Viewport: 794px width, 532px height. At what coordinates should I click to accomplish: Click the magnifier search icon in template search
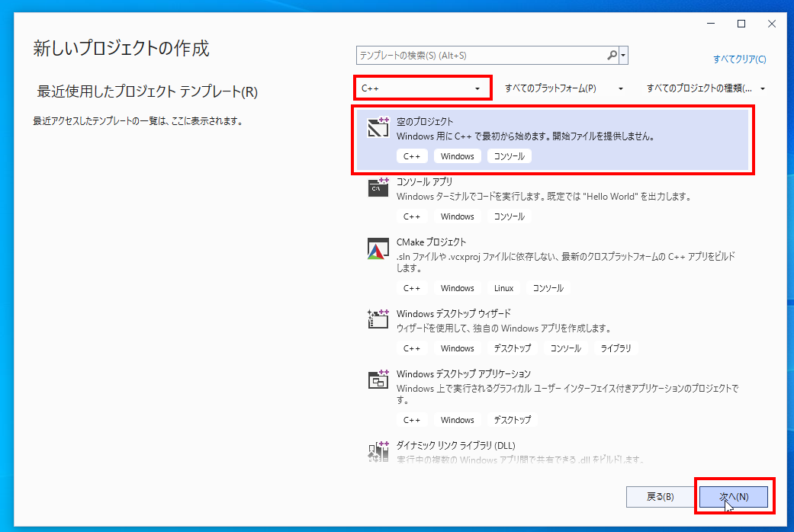(612, 55)
